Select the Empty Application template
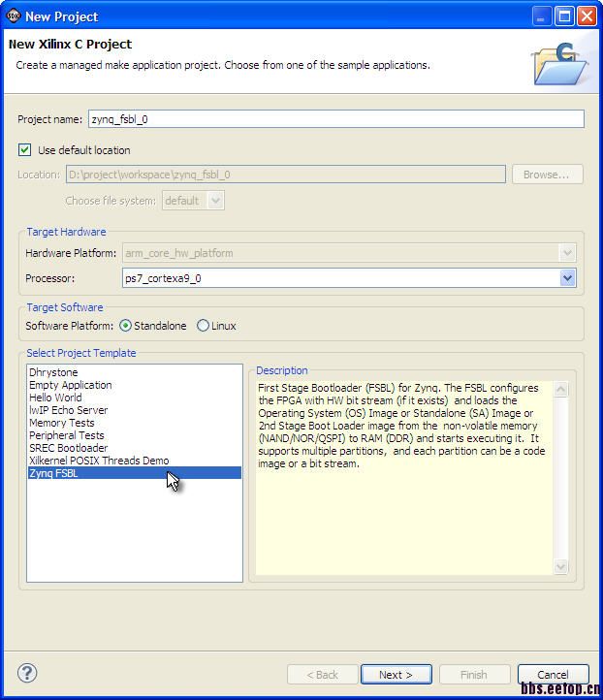 point(135,385)
